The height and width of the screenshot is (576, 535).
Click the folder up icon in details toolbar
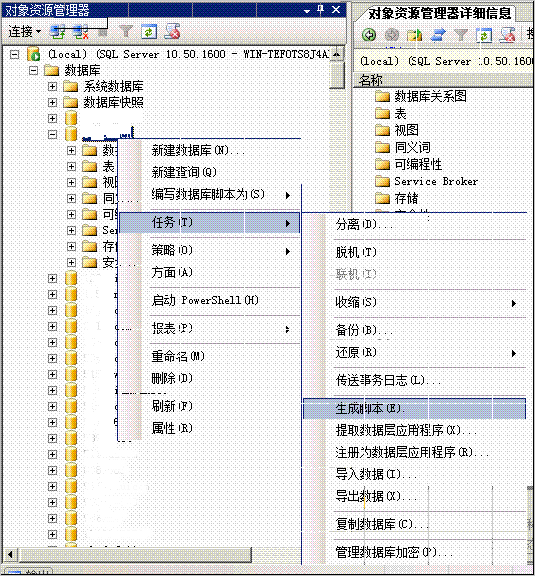pos(414,35)
